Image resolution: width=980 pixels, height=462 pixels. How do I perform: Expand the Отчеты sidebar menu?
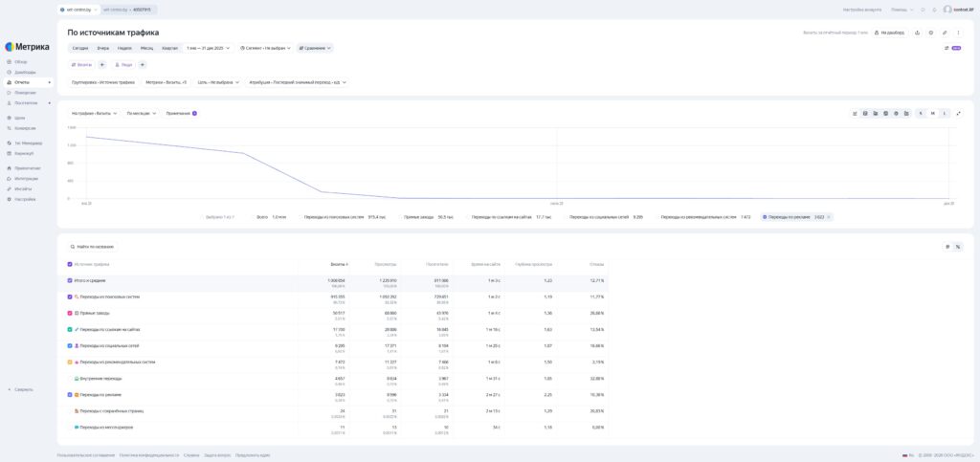point(29,82)
